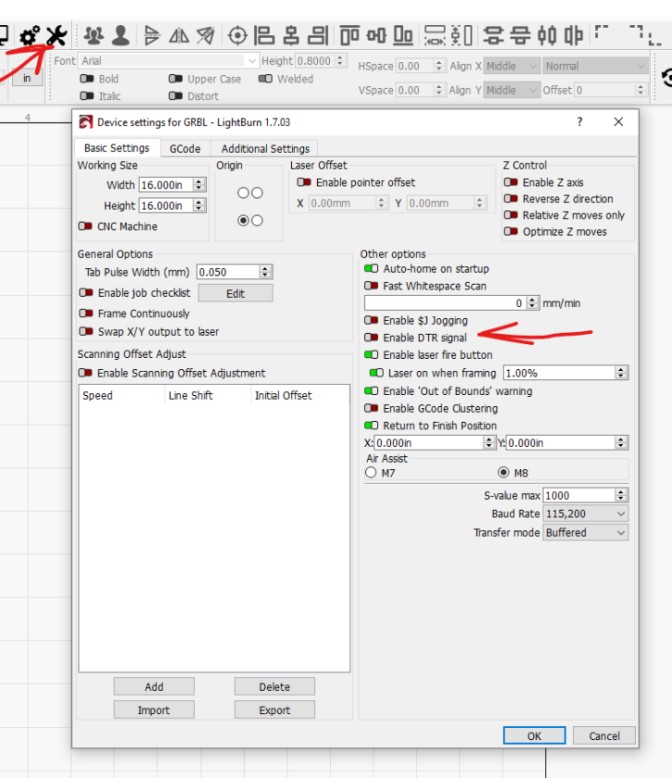Toggle Enable GCode Clustering
This screenshot has height=778, width=672.
(371, 408)
